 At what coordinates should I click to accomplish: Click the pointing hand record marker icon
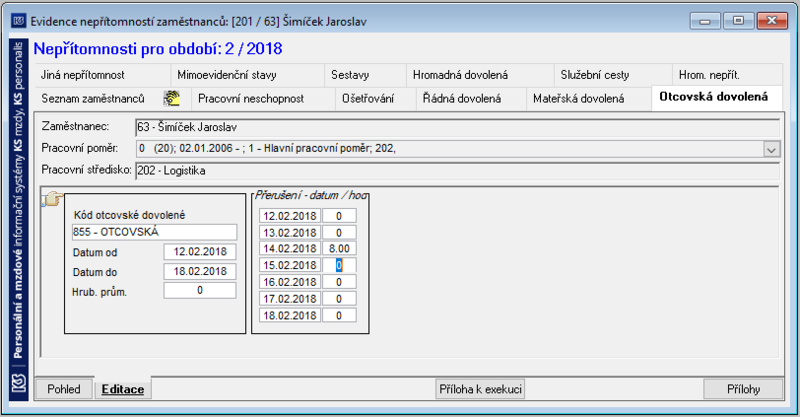[52, 199]
